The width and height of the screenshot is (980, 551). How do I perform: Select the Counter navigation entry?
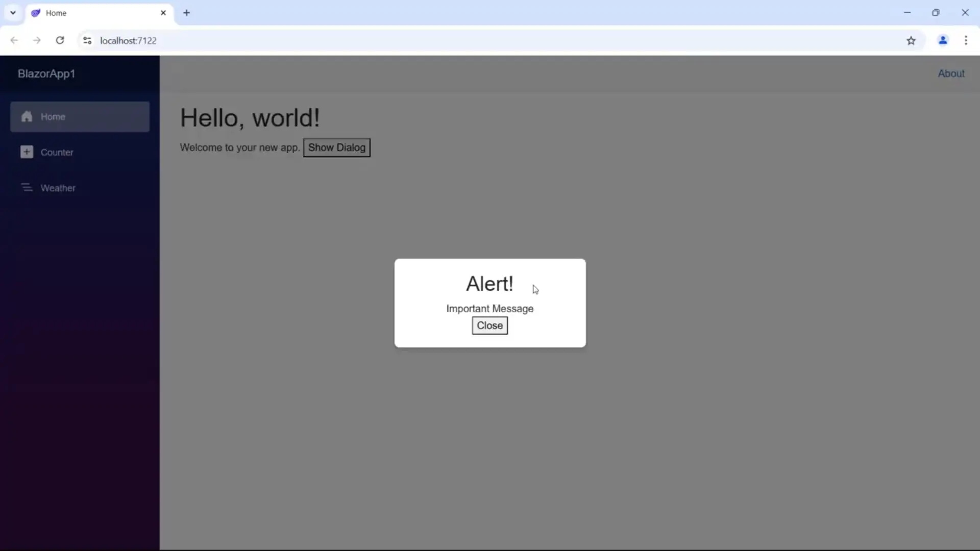57,152
